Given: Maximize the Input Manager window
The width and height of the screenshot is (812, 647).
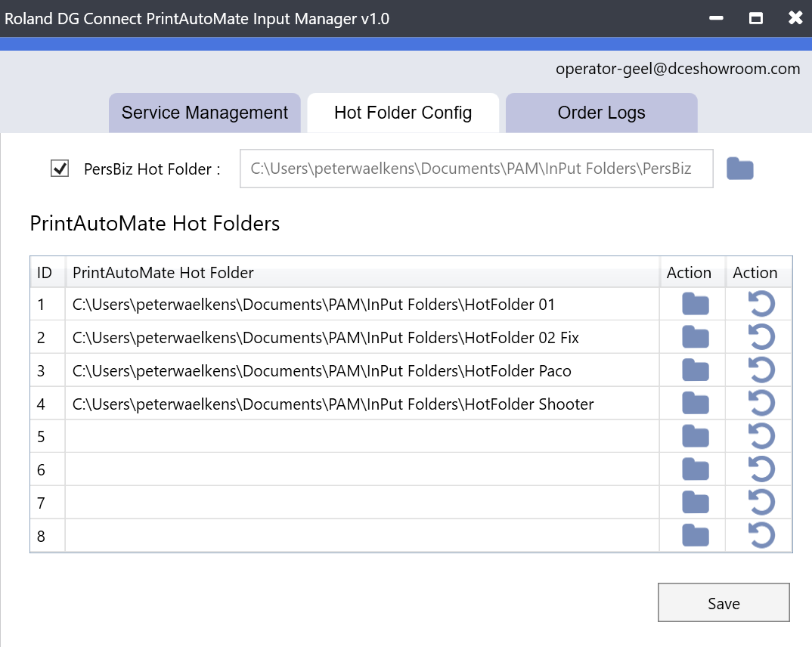Looking at the screenshot, I should coord(755,18).
